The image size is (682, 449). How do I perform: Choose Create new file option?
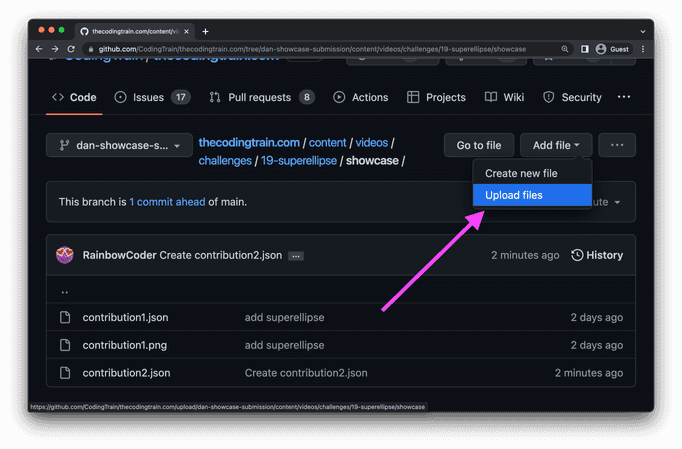coord(521,173)
